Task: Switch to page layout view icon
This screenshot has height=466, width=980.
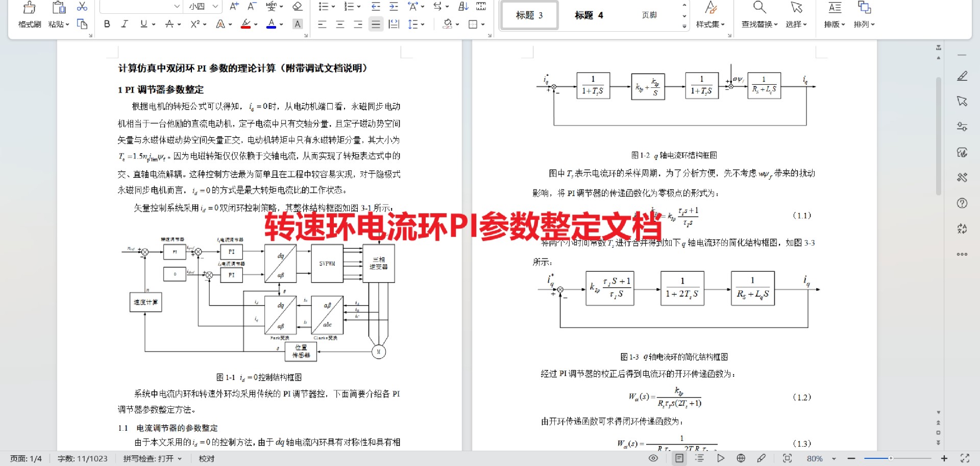Action: point(679,458)
